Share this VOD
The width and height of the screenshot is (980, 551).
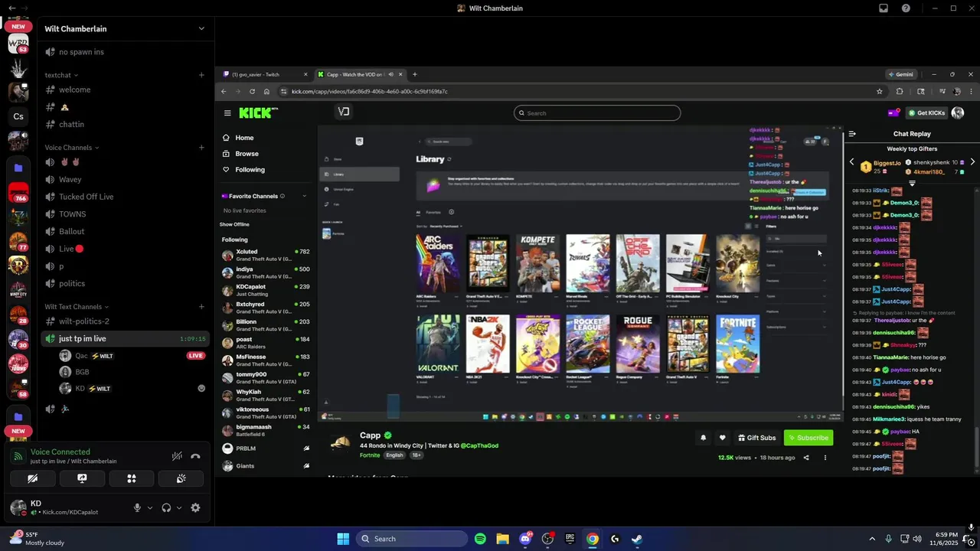805,458
